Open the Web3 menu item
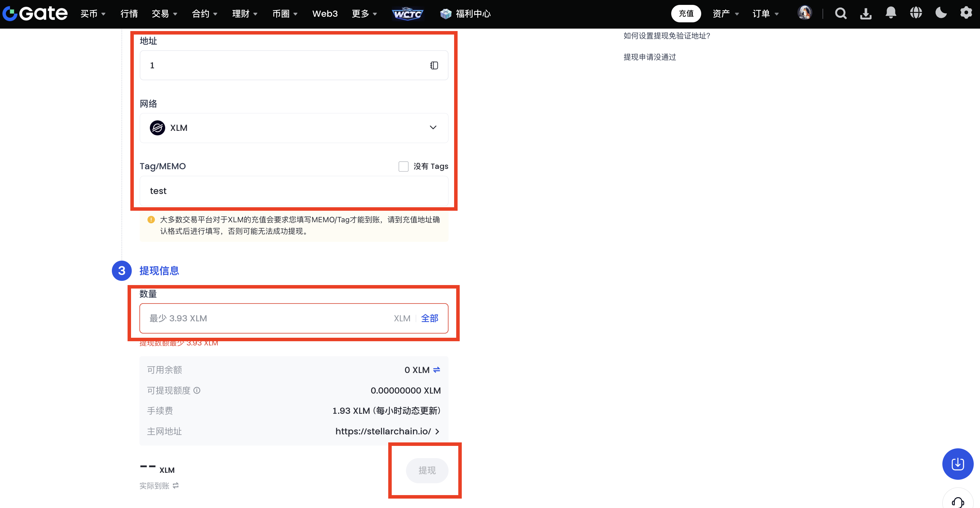980x508 pixels. [324, 14]
